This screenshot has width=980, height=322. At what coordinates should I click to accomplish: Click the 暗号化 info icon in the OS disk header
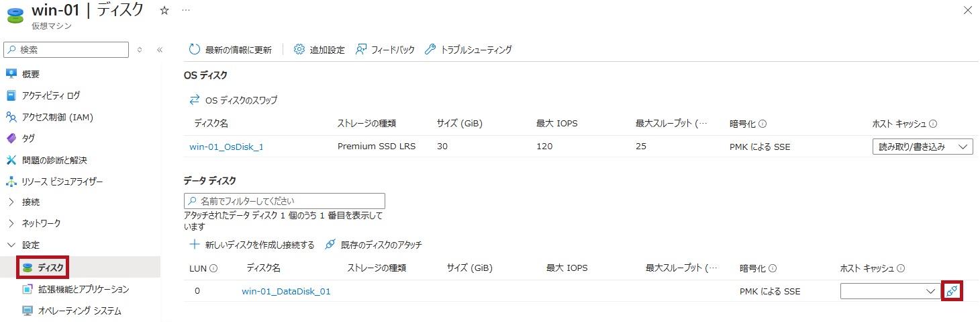763,124
